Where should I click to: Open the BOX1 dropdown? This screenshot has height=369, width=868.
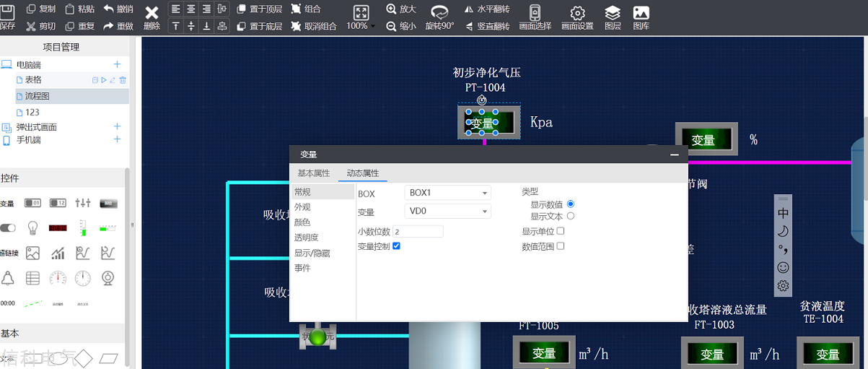click(448, 193)
